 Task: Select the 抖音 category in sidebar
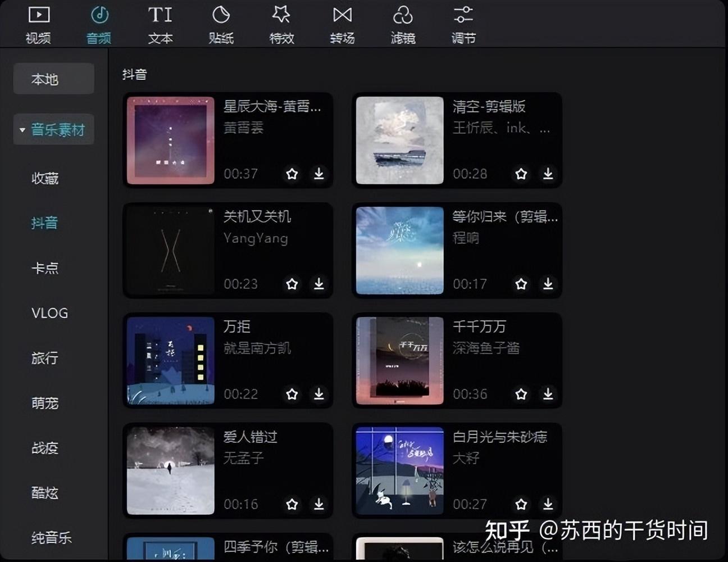point(44,223)
